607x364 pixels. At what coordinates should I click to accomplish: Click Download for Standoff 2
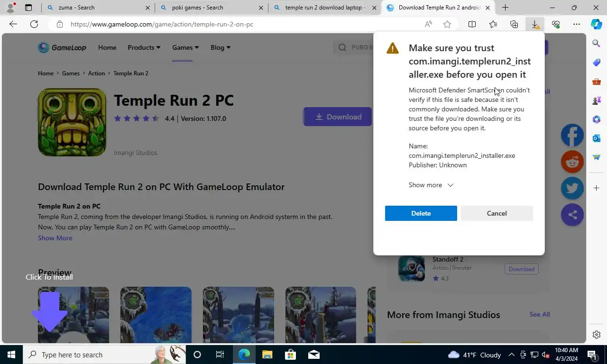tap(522, 269)
